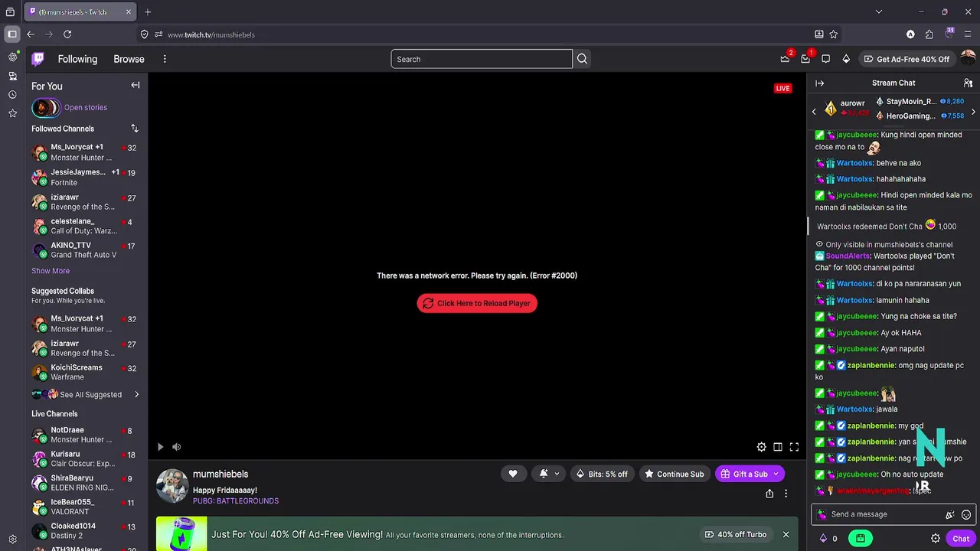Open emote picker in chat box
980x551 pixels.
pos(966,515)
